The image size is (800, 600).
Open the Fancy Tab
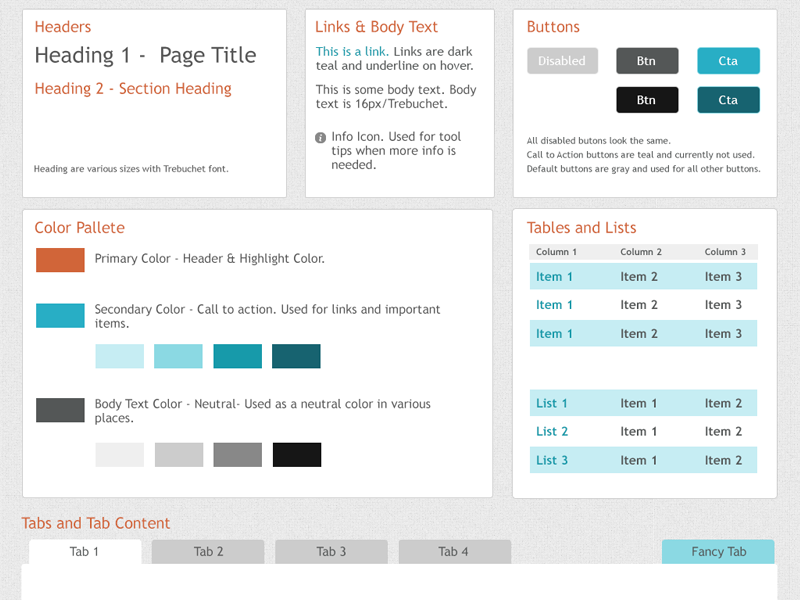pos(717,551)
